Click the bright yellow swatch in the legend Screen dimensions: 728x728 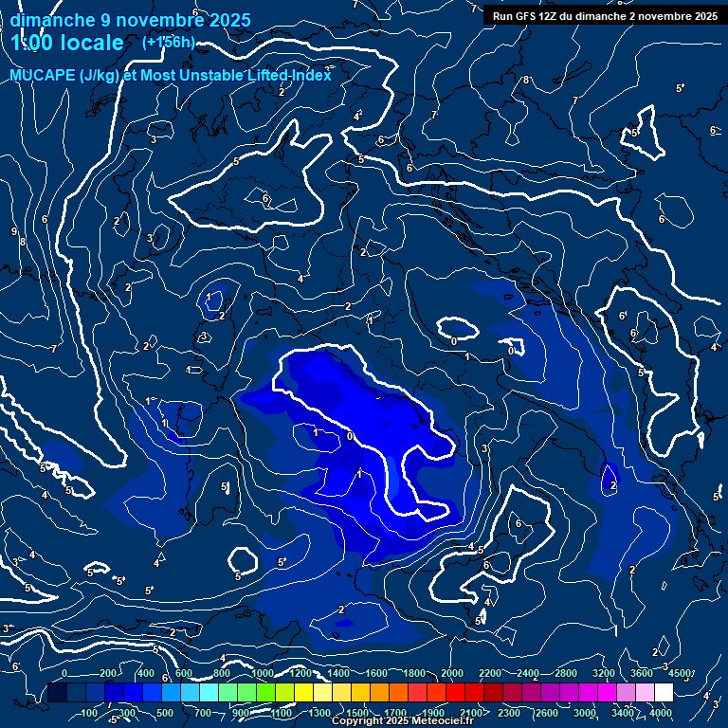[303, 692]
